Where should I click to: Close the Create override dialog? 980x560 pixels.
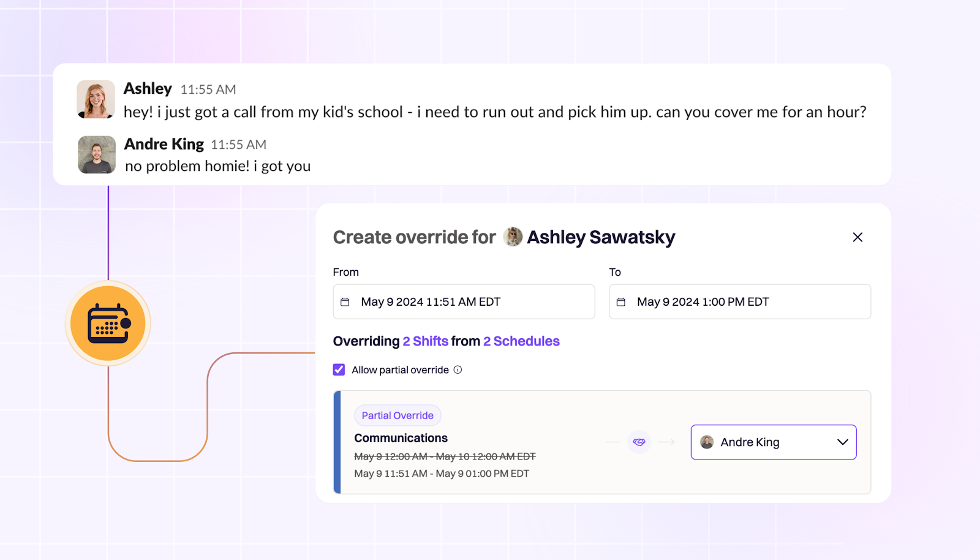coord(857,237)
